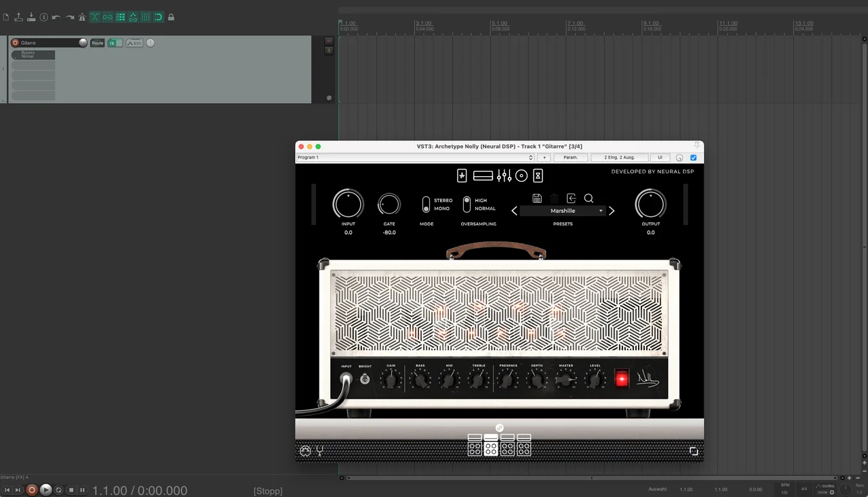Screen dimensions: 868x497
Task: Toggle the HIGH/NORMAL oversampling switch
Action: (467, 204)
